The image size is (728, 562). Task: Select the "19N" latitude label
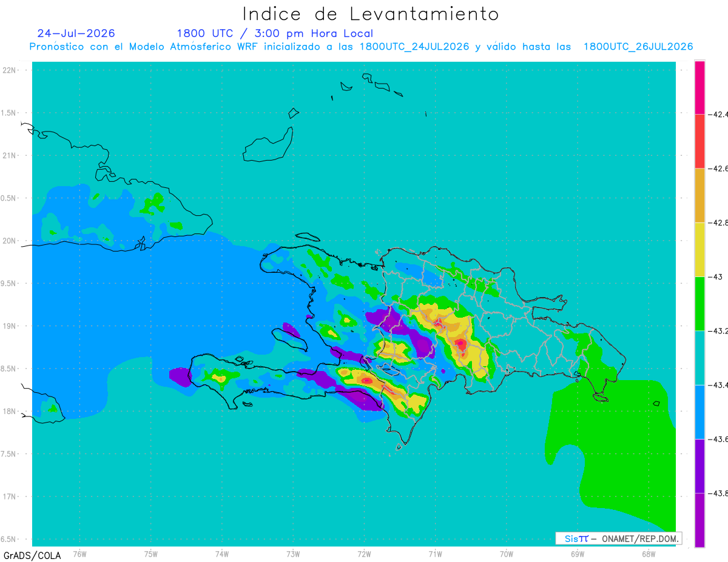[x=10, y=326]
